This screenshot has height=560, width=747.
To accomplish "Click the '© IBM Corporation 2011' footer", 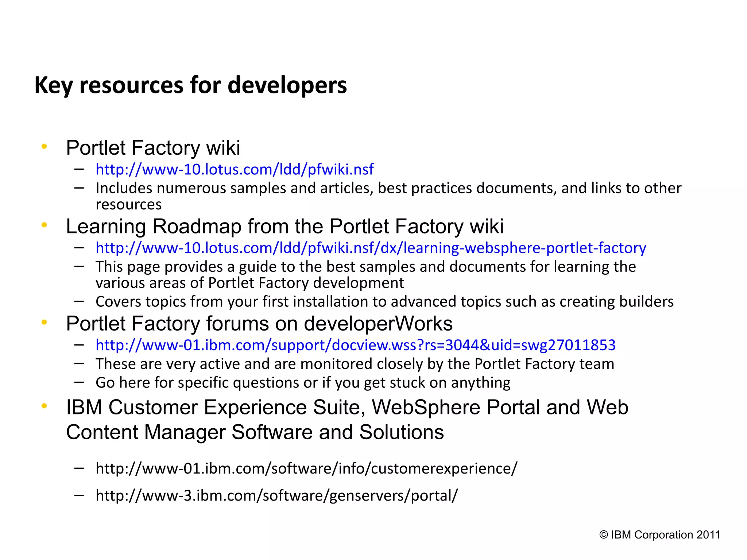I will point(660,535).
